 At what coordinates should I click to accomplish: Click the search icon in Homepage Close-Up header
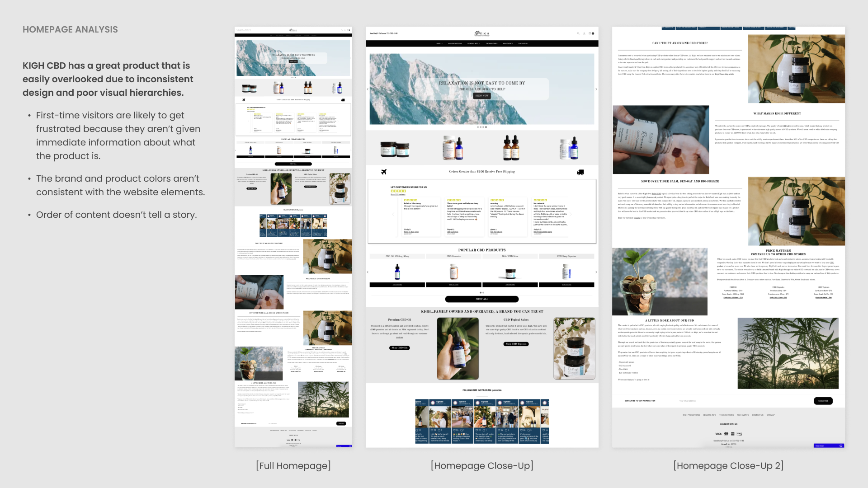click(x=578, y=33)
